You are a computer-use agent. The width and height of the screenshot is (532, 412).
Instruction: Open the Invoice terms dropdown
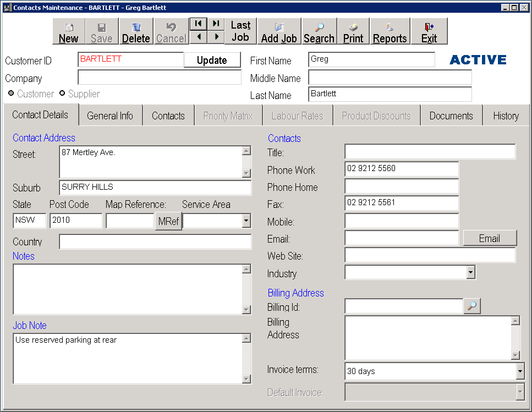(518, 371)
